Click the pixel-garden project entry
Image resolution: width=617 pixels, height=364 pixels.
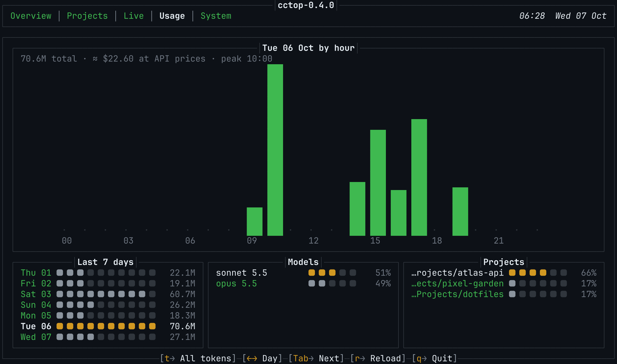tap(504, 283)
